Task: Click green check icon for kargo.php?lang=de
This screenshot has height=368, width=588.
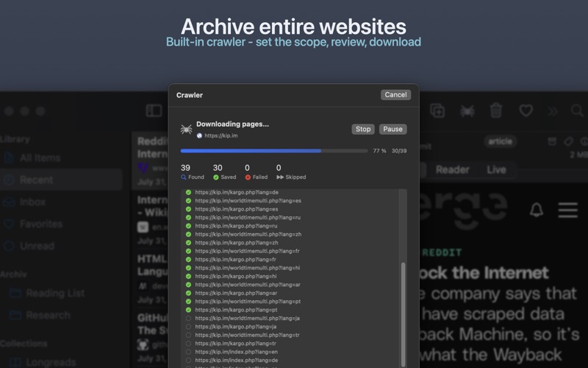Action: point(188,192)
